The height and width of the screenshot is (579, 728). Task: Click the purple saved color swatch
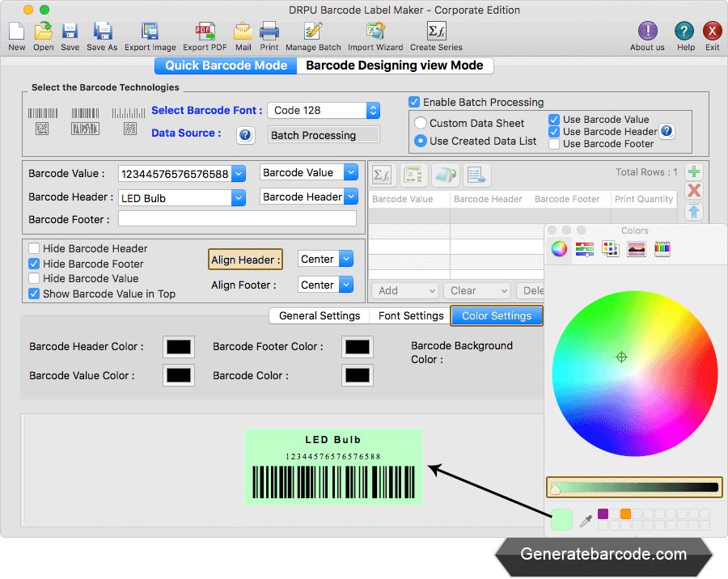[603, 513]
